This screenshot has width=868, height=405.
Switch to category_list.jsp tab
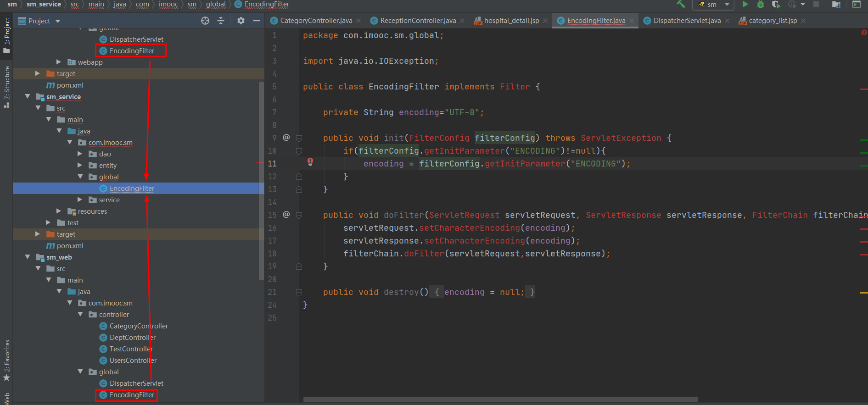point(773,21)
